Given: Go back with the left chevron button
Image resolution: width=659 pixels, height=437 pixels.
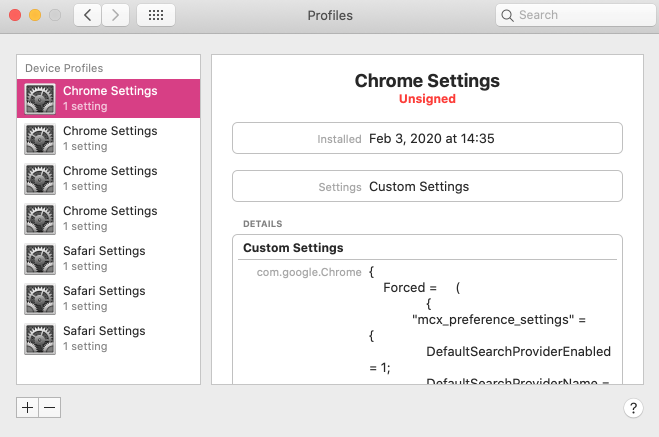Looking at the screenshot, I should coord(87,16).
